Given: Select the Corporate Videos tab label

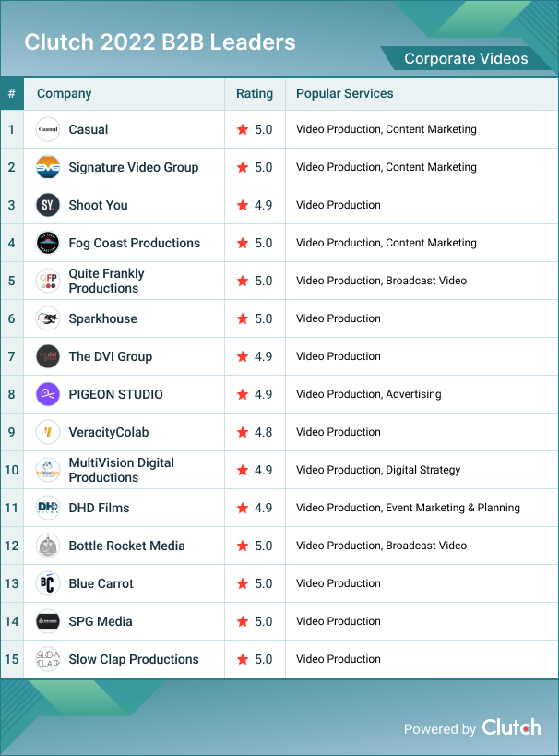Looking at the screenshot, I should click(x=466, y=59).
